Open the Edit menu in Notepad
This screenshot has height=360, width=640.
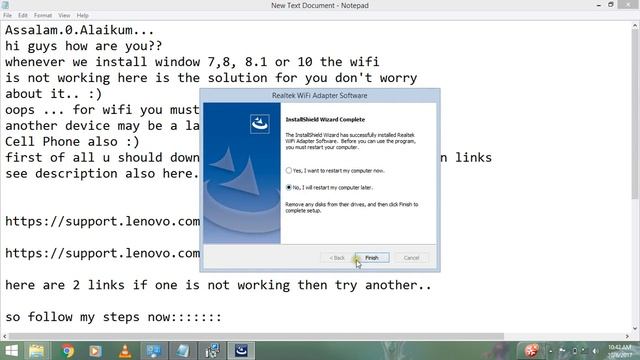[22, 16]
